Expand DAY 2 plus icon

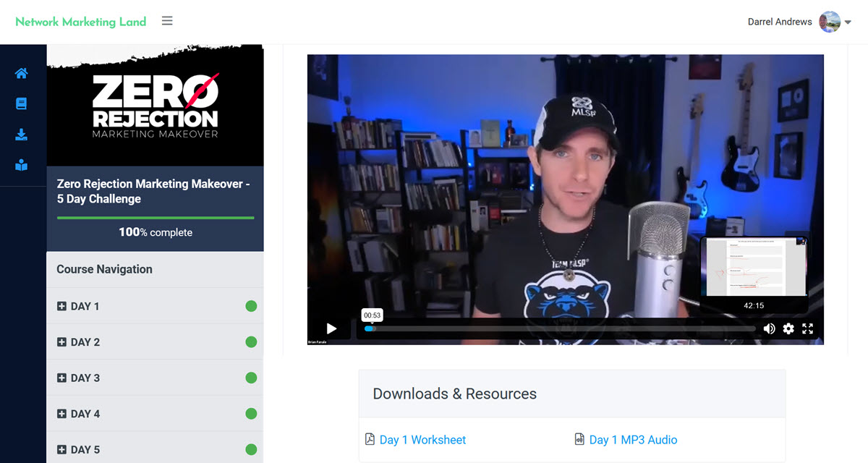tap(61, 342)
